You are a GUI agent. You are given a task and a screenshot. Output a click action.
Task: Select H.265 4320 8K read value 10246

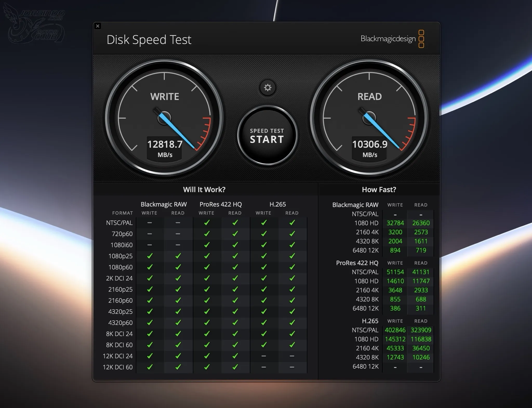coord(421,357)
